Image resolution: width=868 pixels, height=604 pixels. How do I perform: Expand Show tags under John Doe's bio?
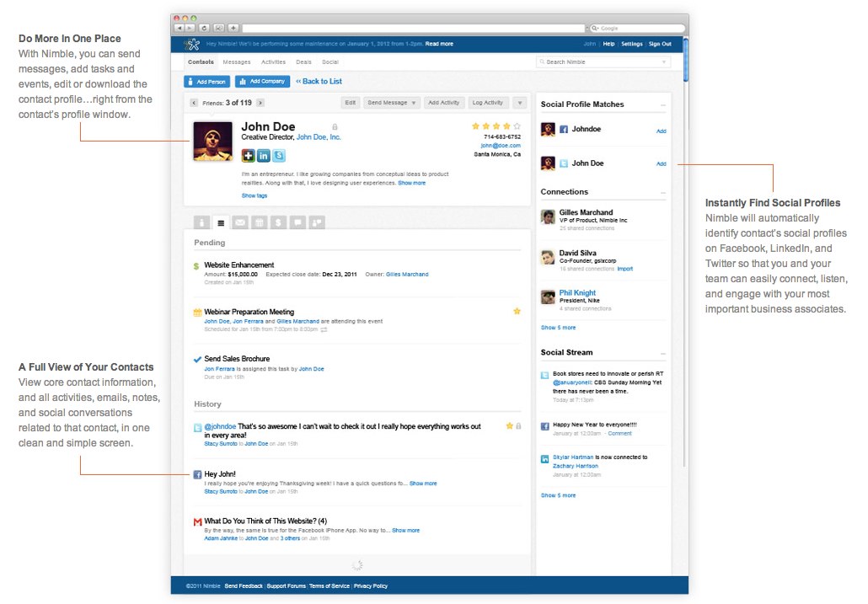tap(255, 195)
